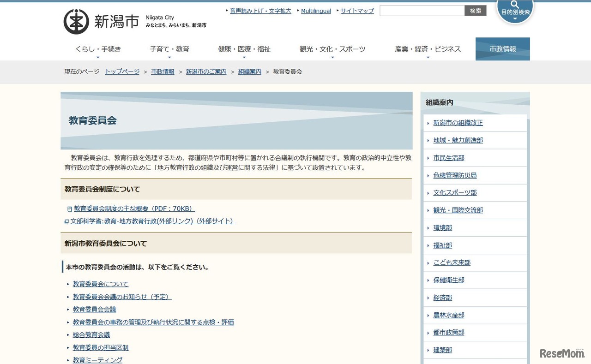Viewport: 591px width, 364px height.
Task: Open the 目的別検索 magnifier button
Action: click(x=515, y=9)
